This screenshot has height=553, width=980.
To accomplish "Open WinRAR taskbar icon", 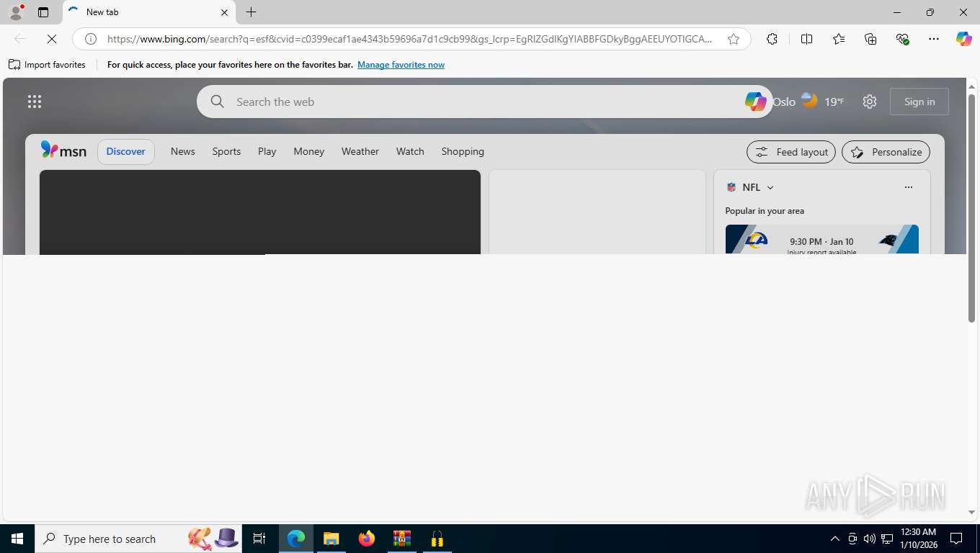I will [x=402, y=539].
